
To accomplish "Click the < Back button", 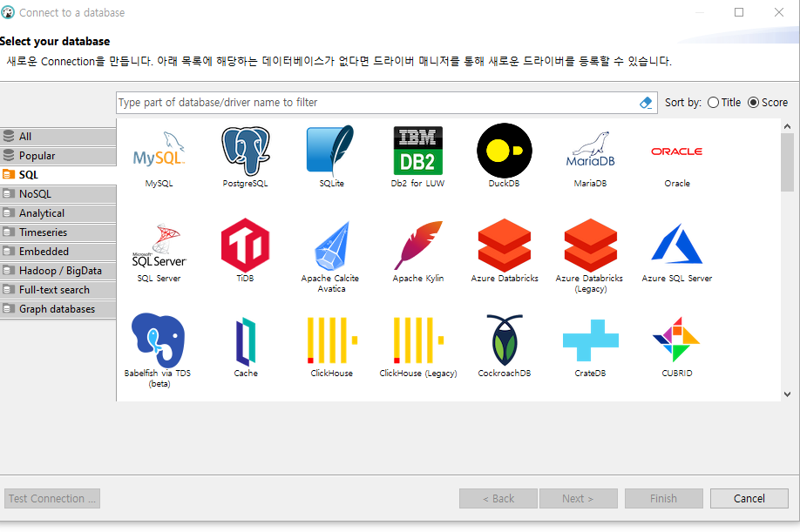I will pyautogui.click(x=498, y=498).
